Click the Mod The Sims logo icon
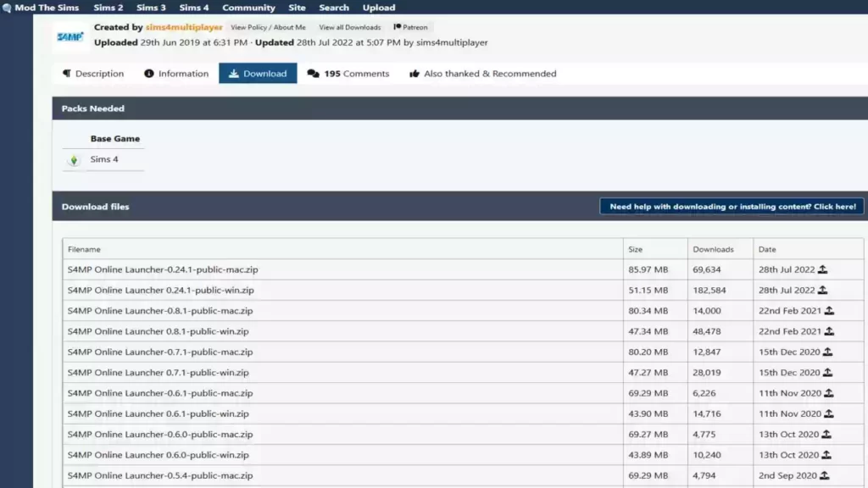The width and height of the screenshot is (868, 488). (7, 8)
